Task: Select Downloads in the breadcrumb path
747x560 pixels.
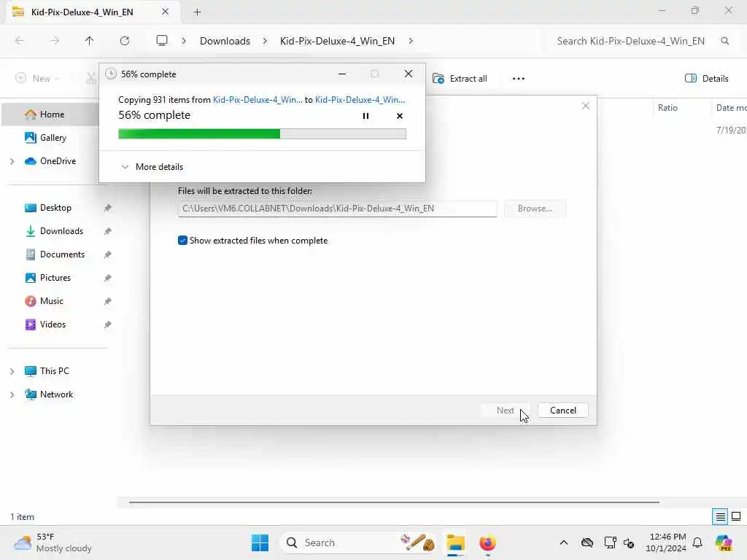Action: tap(225, 41)
